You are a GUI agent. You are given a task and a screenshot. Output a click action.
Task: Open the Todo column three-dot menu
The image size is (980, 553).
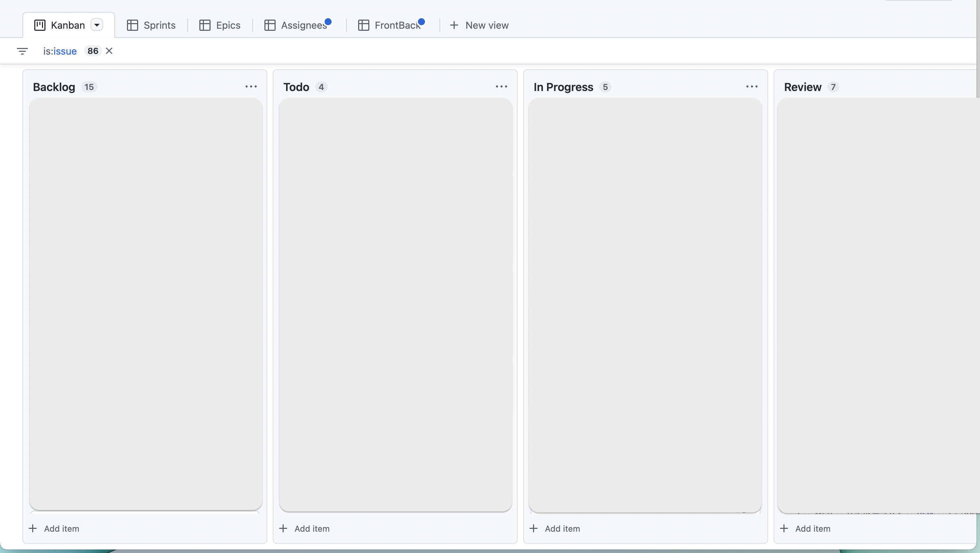[x=502, y=87]
